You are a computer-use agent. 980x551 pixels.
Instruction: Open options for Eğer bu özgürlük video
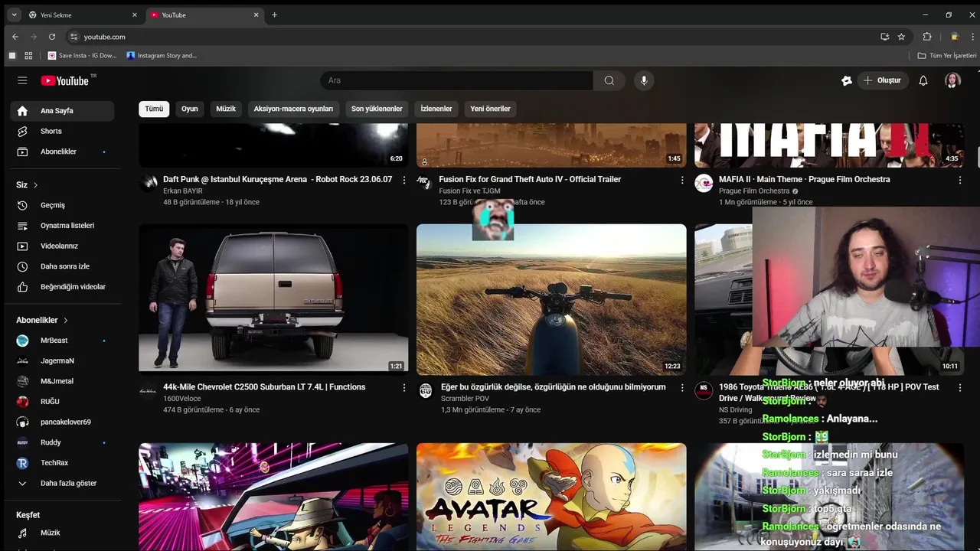coord(682,388)
